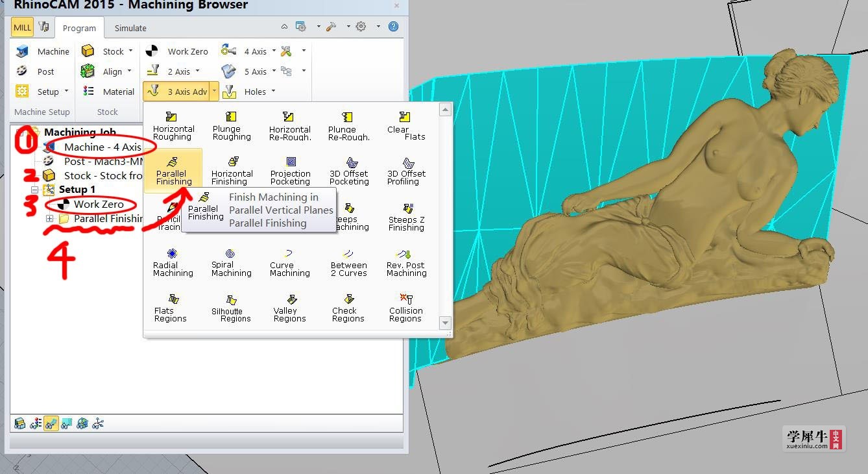
Task: Select Between 2 Curves operation
Action: [348, 262]
